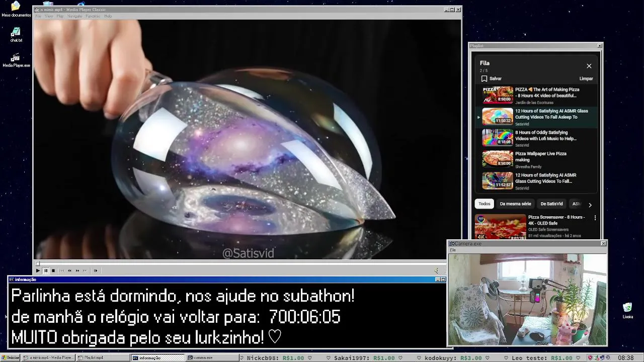This screenshot has width=644, height=362.
Task: Mute the player volume speaker icon
Action: tap(437, 270)
